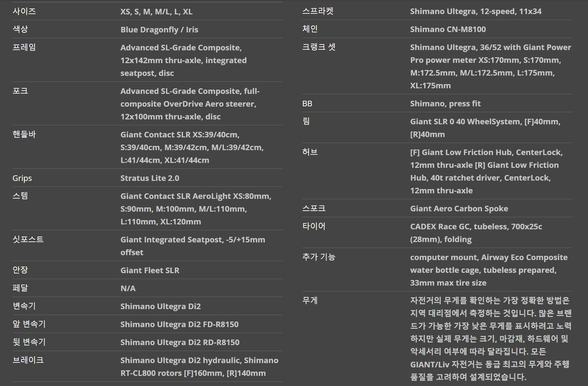Click the 색상 label

coord(20,29)
